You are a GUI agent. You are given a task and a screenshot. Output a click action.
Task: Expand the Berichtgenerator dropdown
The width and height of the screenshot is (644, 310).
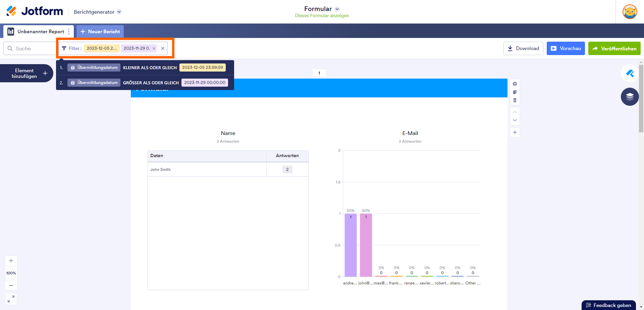pos(119,12)
